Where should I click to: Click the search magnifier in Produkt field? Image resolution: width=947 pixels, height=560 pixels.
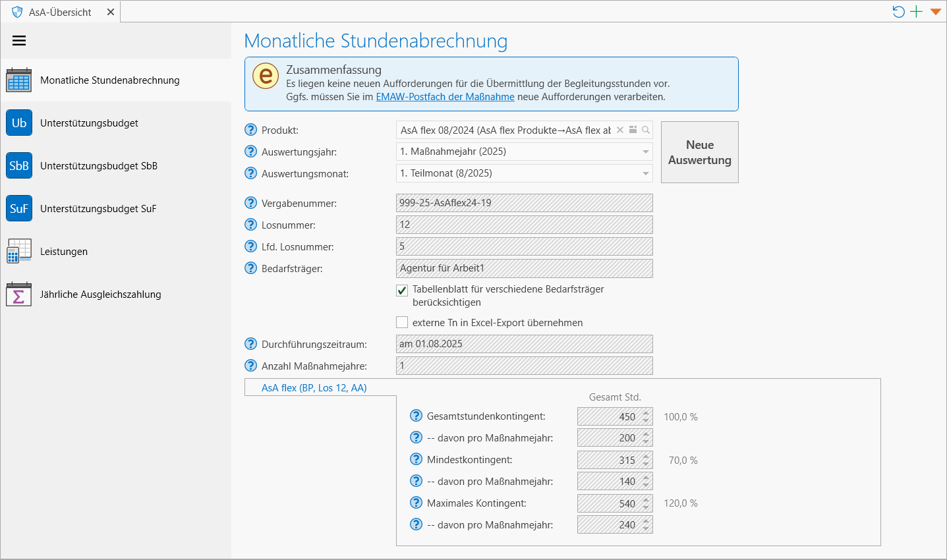coord(646,130)
